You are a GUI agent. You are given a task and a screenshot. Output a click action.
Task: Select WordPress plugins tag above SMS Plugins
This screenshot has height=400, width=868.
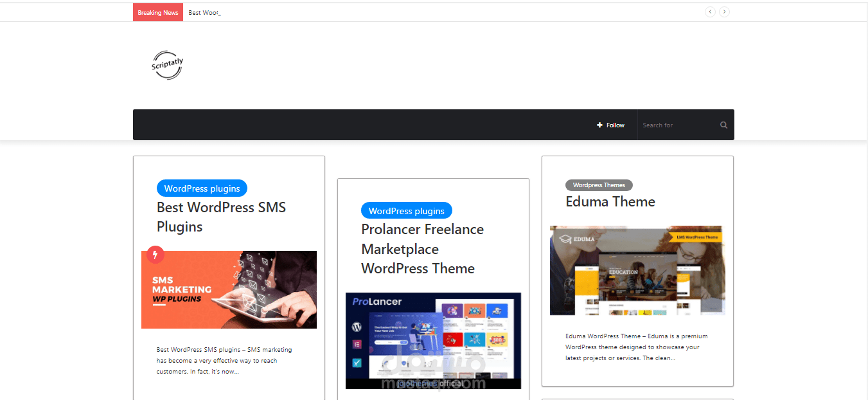point(202,188)
